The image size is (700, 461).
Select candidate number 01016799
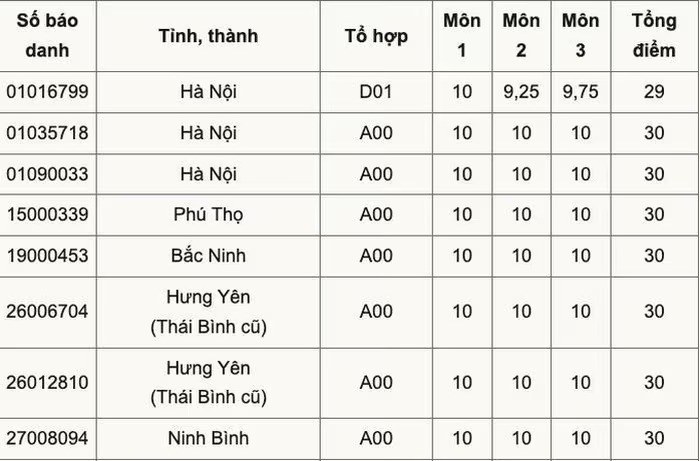[x=47, y=91]
